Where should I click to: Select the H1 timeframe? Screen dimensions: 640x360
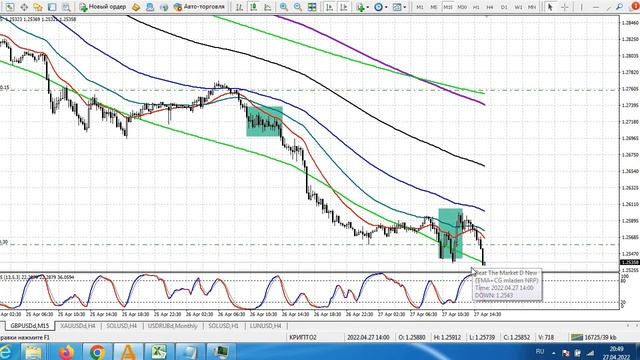[476, 7]
